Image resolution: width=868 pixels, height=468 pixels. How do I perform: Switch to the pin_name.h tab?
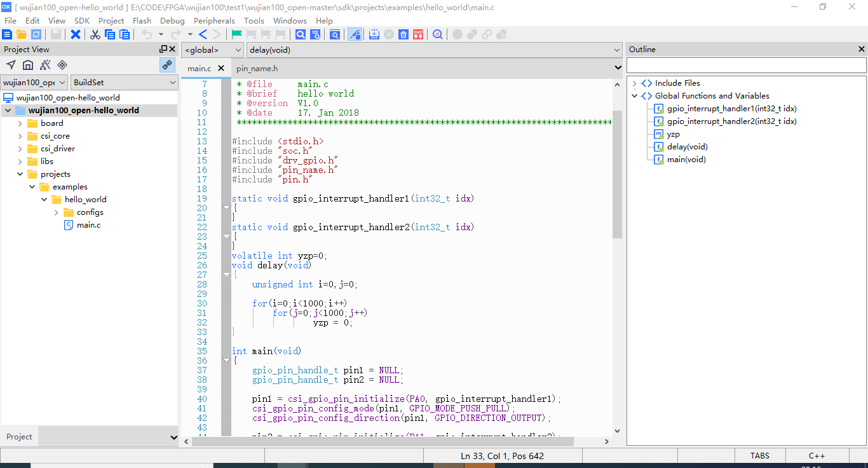[x=257, y=68]
